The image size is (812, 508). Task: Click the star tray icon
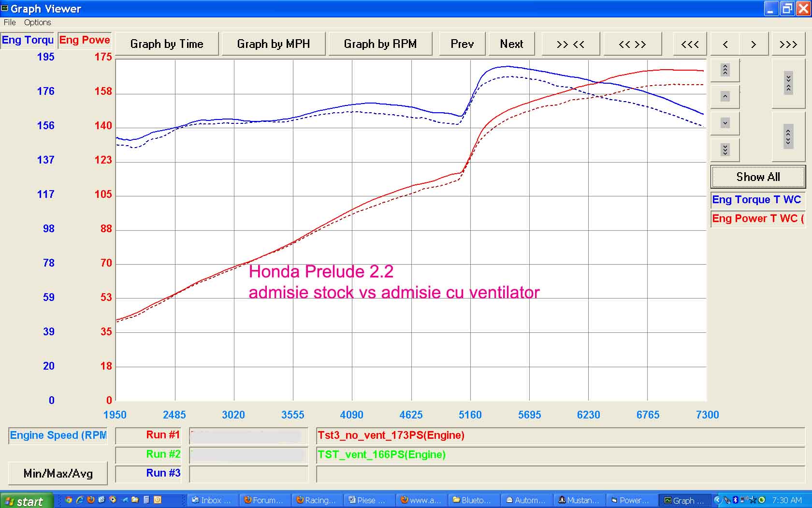(x=753, y=500)
